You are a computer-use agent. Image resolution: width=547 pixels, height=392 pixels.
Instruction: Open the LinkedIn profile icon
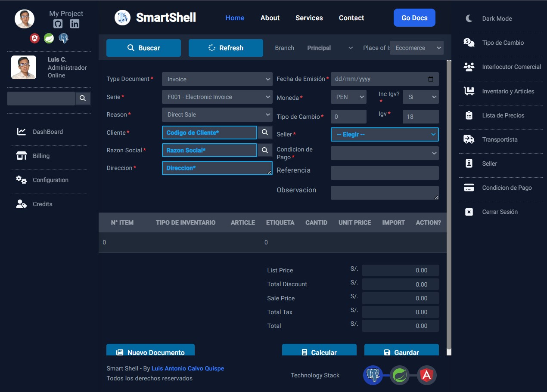click(75, 24)
